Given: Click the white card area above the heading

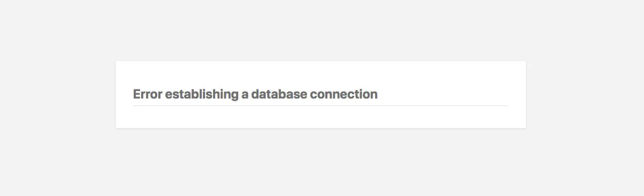Looking at the screenshot, I should click(321, 74).
